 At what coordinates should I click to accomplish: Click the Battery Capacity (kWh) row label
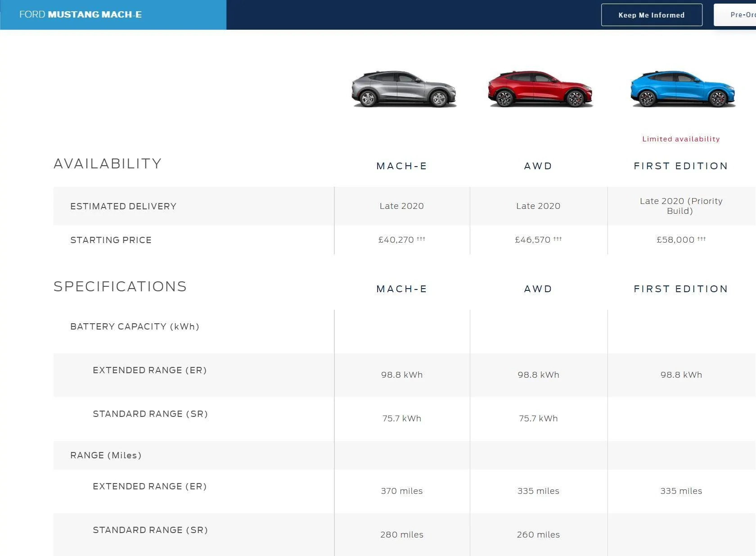(x=135, y=326)
